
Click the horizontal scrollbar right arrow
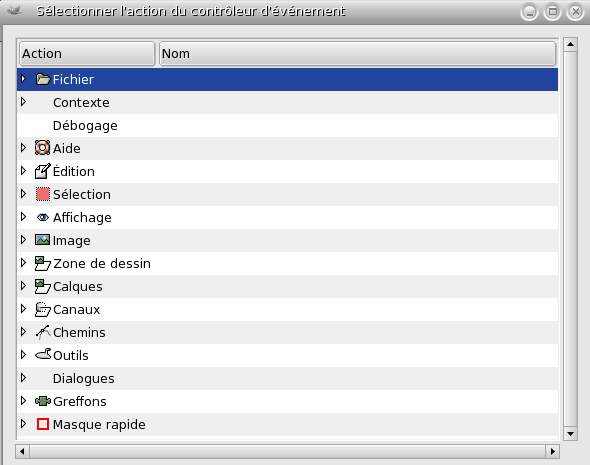click(552, 451)
